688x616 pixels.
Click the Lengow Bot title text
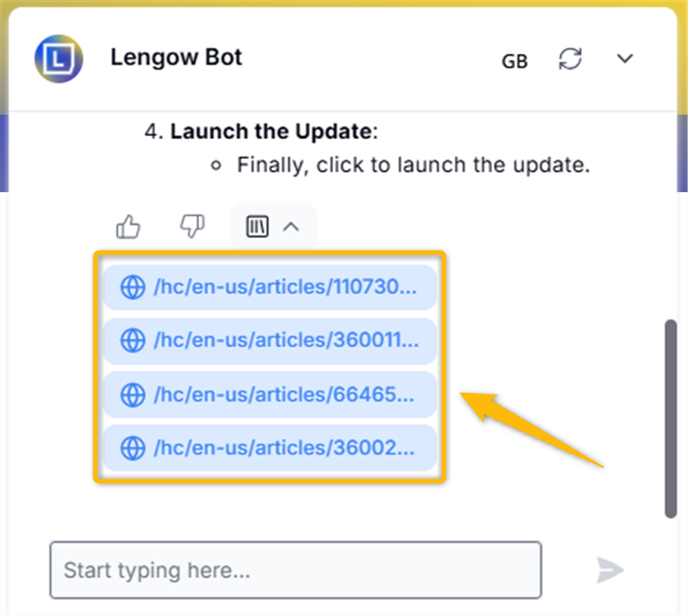[x=176, y=58]
